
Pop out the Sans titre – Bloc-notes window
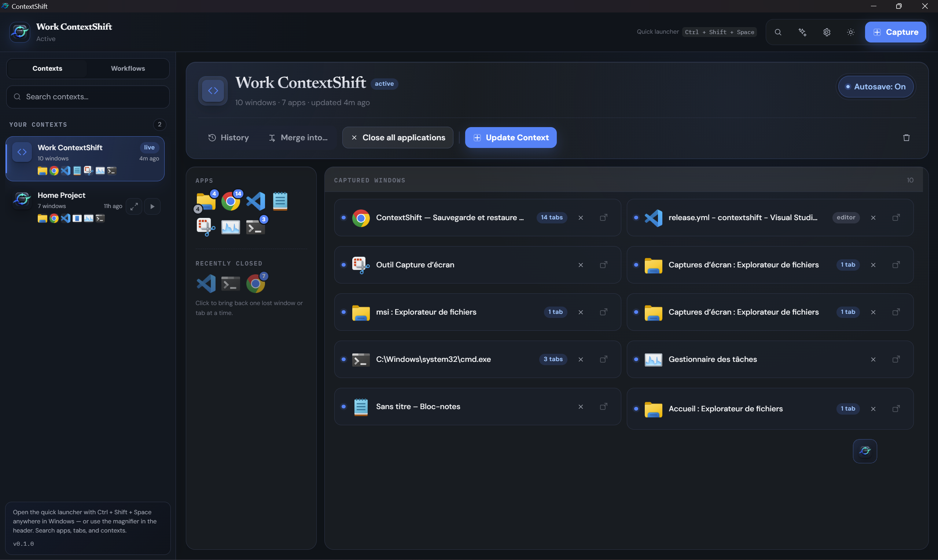(604, 407)
